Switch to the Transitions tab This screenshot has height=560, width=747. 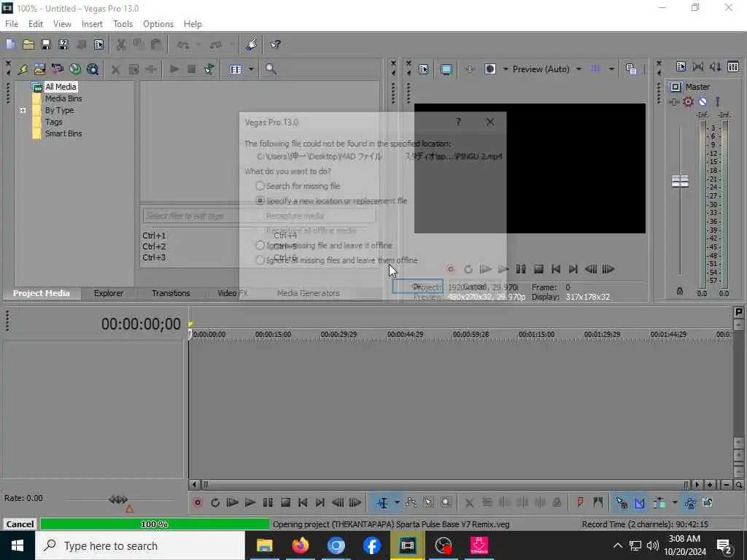[171, 293]
